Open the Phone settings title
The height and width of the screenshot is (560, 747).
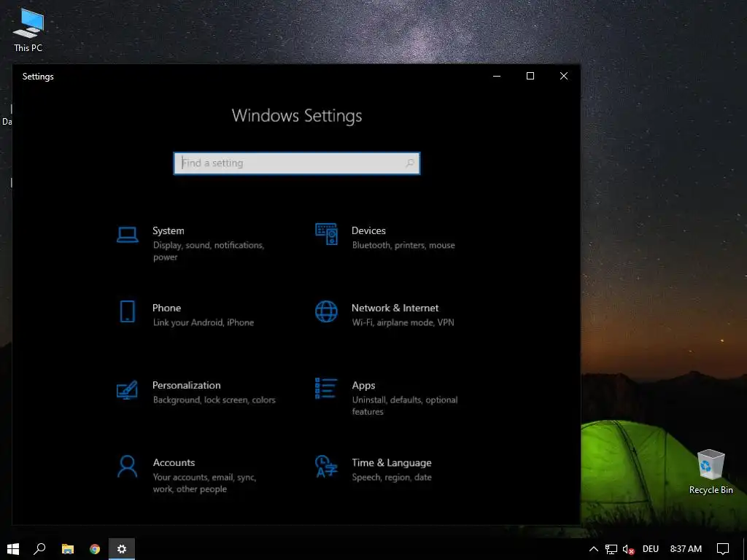point(167,308)
